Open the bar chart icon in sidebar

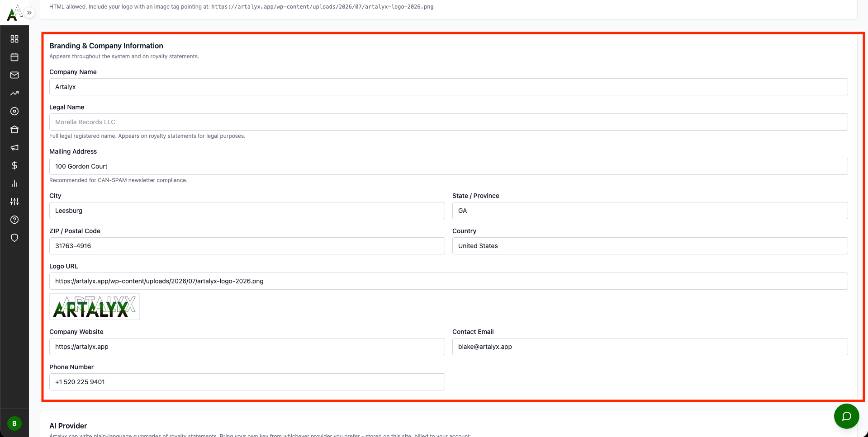14,183
